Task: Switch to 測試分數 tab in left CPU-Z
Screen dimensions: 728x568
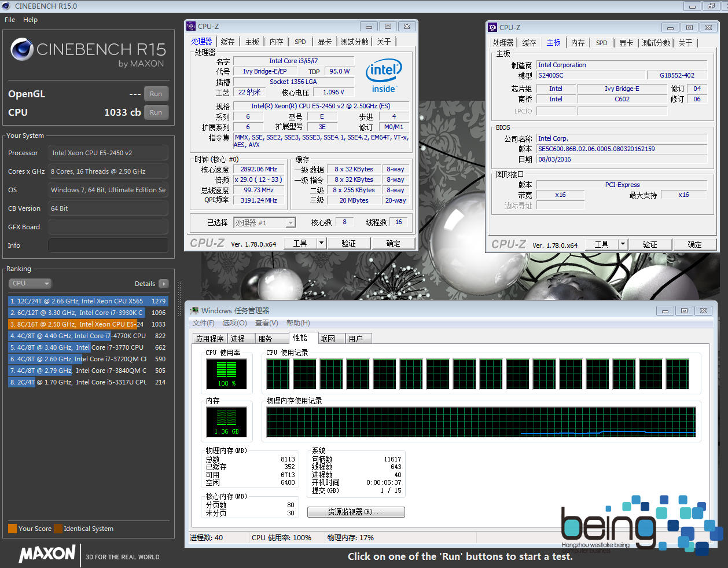Action: point(354,42)
